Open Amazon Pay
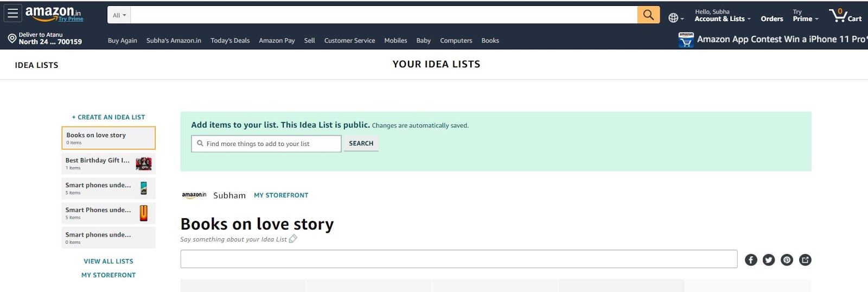The width and height of the screenshot is (868, 292). tap(277, 41)
